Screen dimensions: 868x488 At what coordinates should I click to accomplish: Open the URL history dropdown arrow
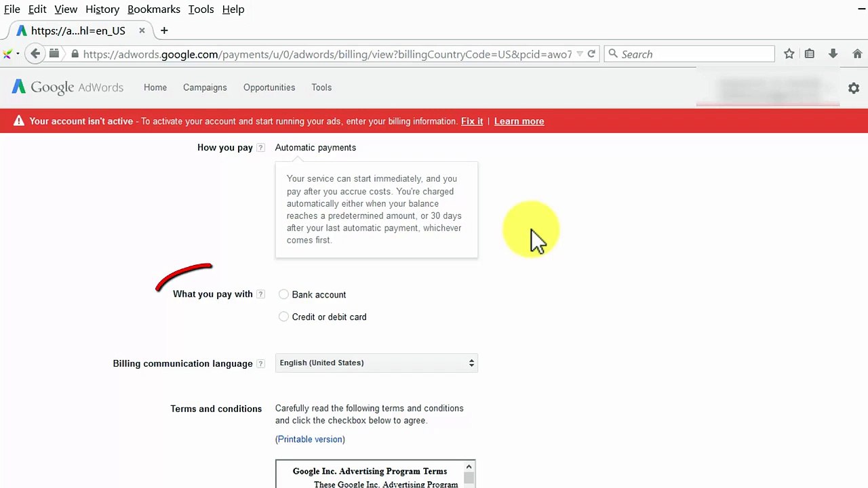[580, 54]
